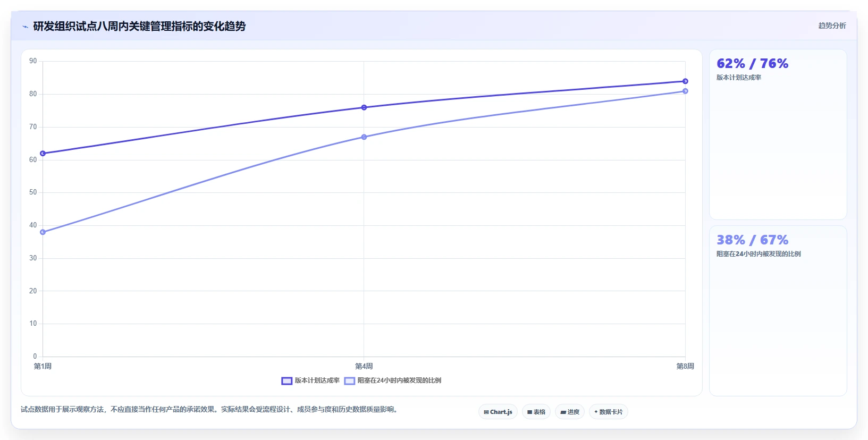The height and width of the screenshot is (440, 868).
Task: Click the 第1周 x-axis label
Action: pos(43,366)
